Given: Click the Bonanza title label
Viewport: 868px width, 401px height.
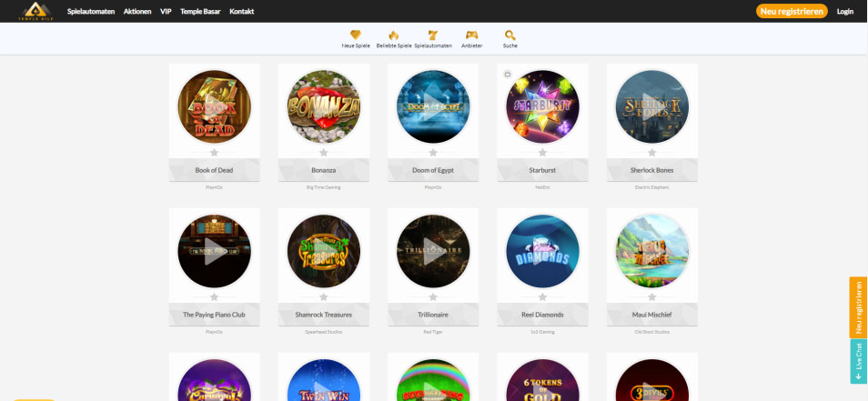Looking at the screenshot, I should coord(324,170).
